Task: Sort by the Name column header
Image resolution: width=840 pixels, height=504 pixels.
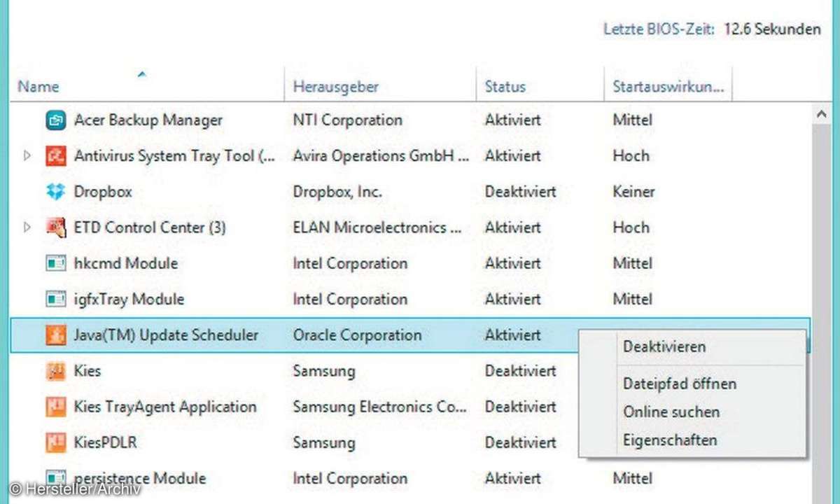Action: point(38,87)
